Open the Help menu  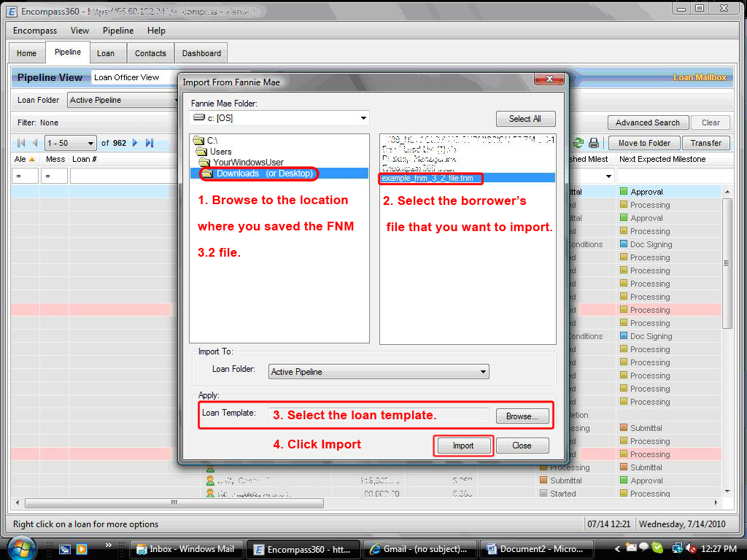point(156,31)
